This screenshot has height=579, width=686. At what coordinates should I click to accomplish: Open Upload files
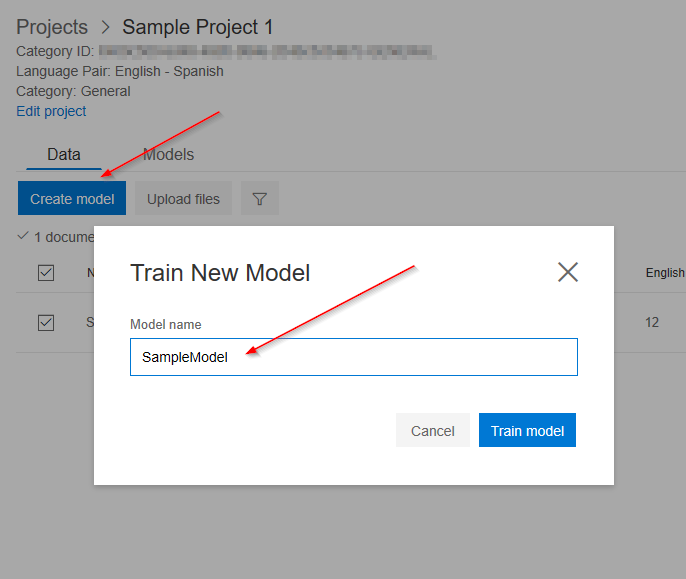[183, 199]
